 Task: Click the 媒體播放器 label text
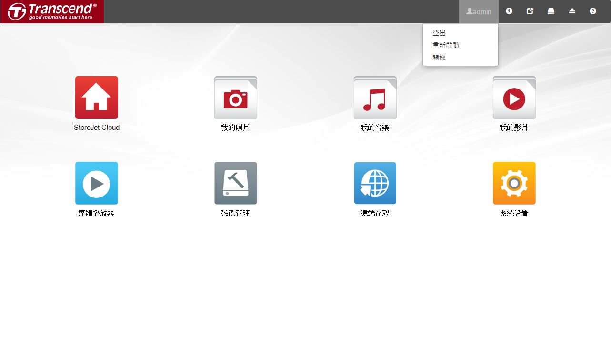(97, 213)
